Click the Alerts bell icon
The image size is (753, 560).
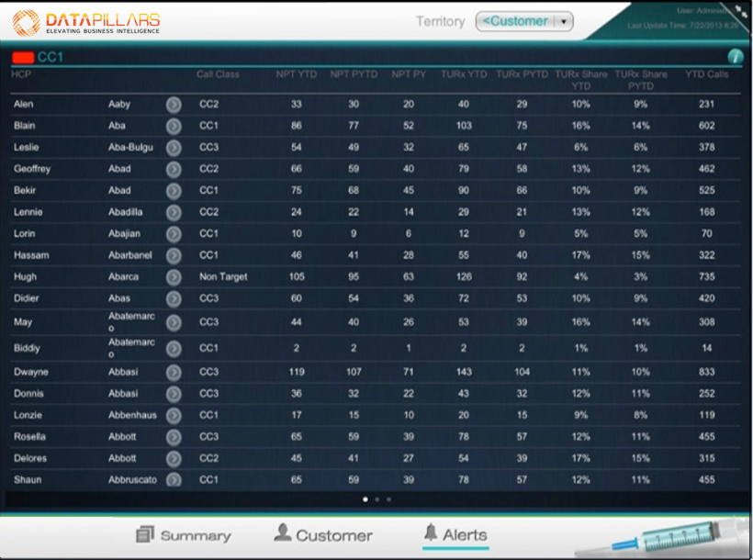click(x=431, y=532)
